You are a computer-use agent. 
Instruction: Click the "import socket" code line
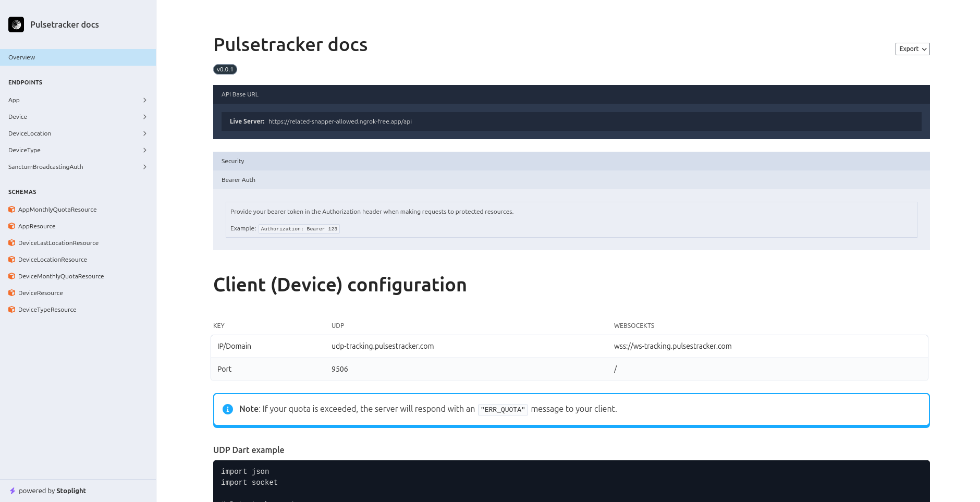(x=249, y=483)
